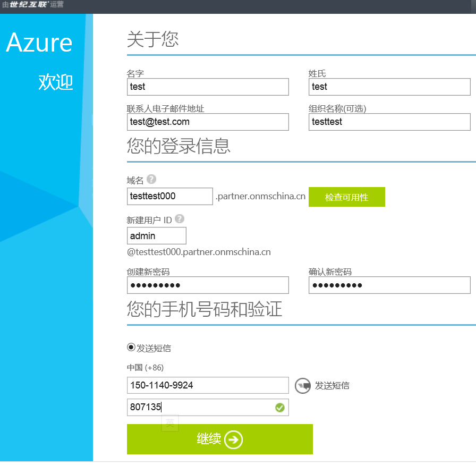Click the 继续 button label
Image resolution: width=476 pixels, height=465 pixels.
[x=209, y=439]
